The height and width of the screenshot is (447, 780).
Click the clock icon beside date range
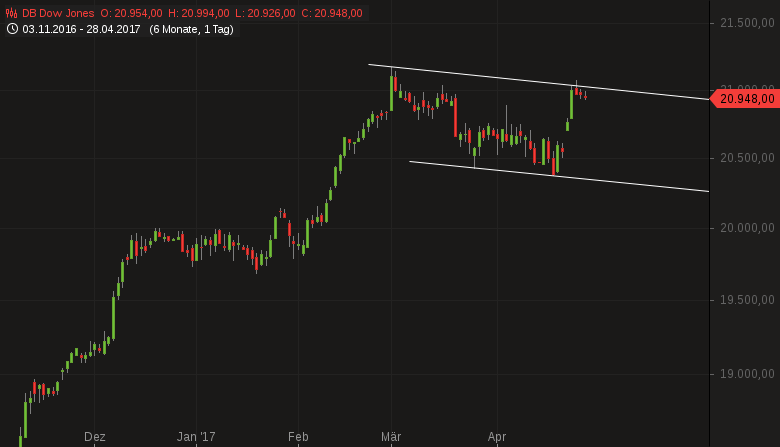tap(12, 29)
